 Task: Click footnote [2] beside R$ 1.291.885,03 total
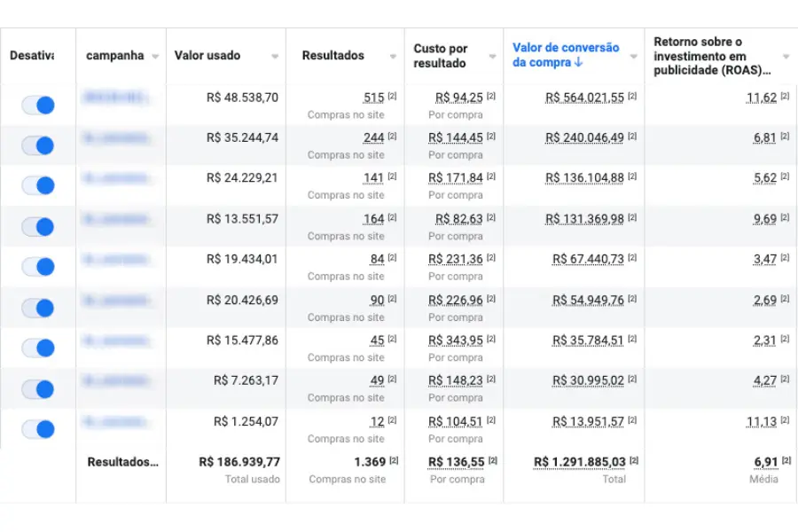click(633, 460)
